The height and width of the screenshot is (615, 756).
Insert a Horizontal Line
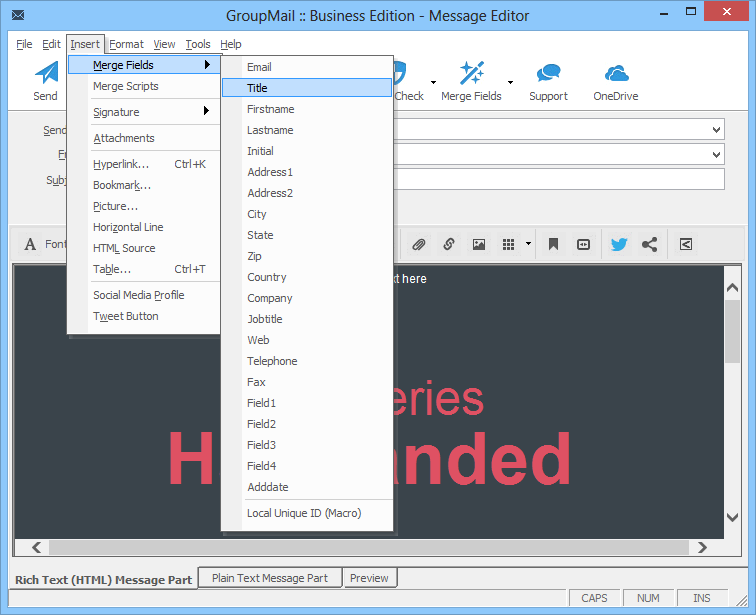click(144, 227)
